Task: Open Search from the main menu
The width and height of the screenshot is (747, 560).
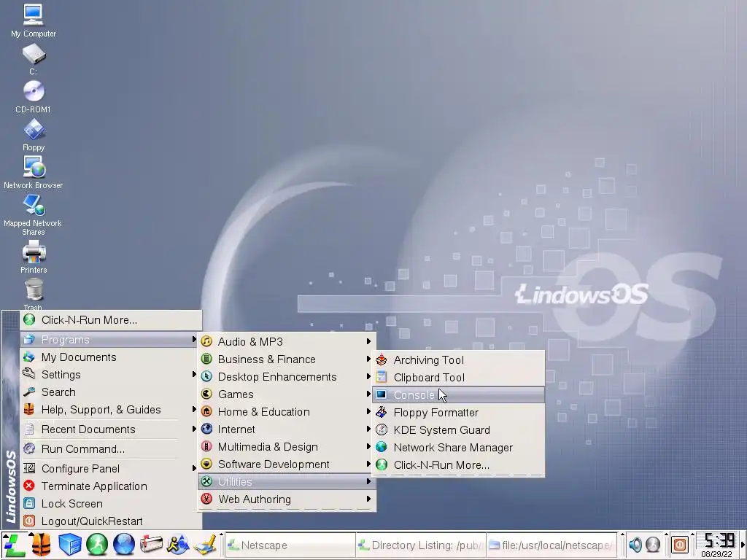Action: pyautogui.click(x=109, y=392)
